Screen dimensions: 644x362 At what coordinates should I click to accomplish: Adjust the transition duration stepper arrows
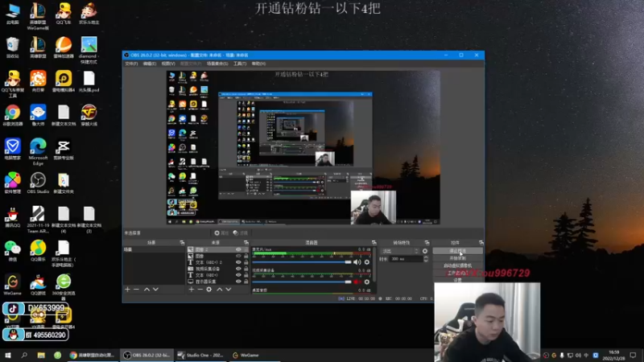(x=426, y=259)
